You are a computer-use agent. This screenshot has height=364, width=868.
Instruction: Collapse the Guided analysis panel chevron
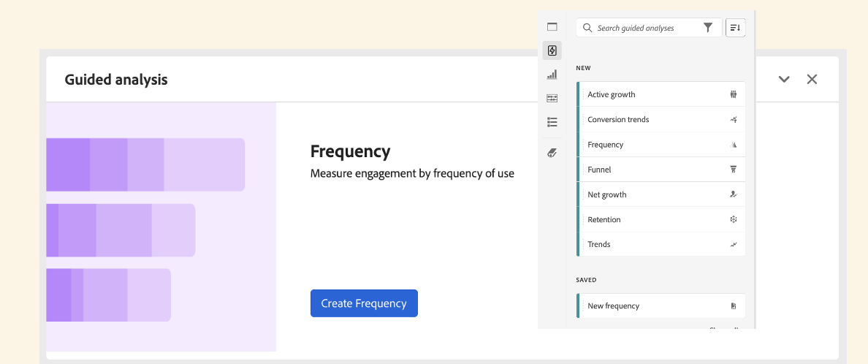(784, 79)
